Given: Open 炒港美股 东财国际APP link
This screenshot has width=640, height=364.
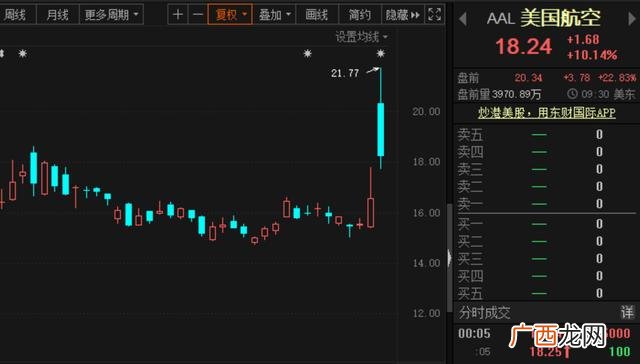Looking at the screenshot, I should point(547,113).
